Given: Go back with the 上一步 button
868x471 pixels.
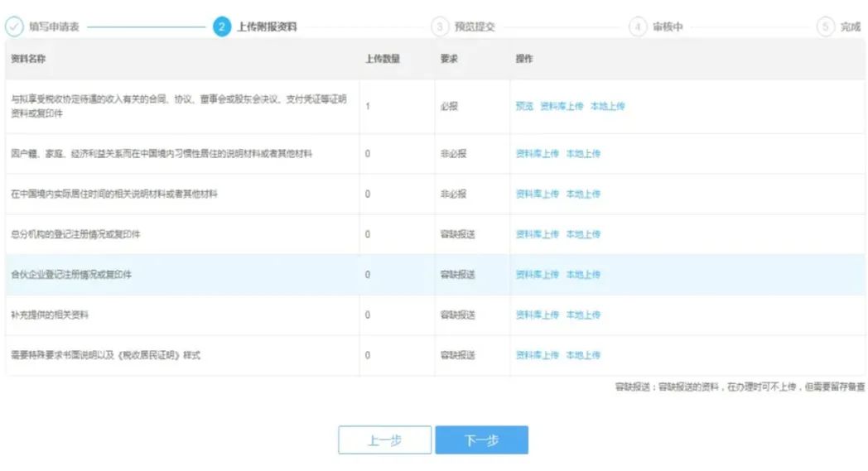Looking at the screenshot, I should (384, 440).
